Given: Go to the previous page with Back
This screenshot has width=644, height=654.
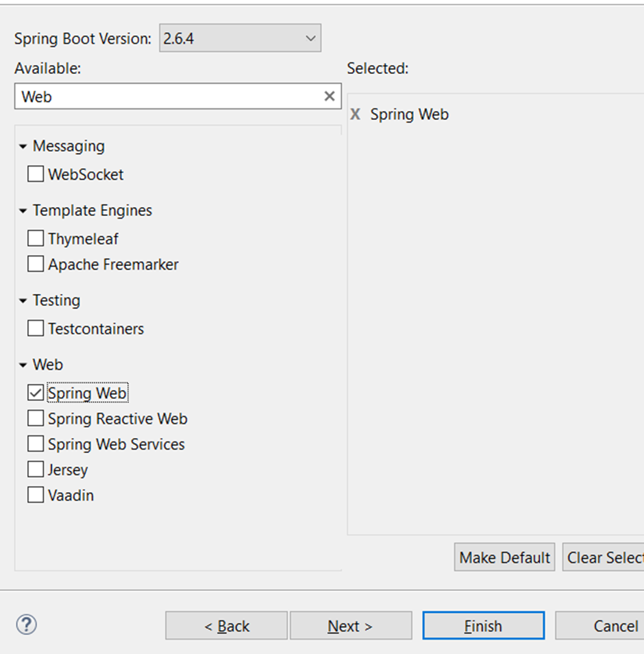Looking at the screenshot, I should pyautogui.click(x=226, y=626).
